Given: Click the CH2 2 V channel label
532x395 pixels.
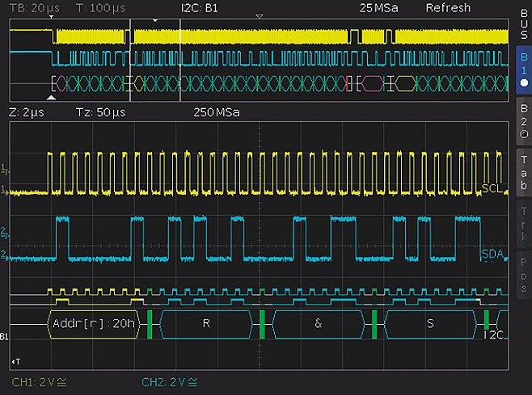Looking at the screenshot, I should pos(169,381).
